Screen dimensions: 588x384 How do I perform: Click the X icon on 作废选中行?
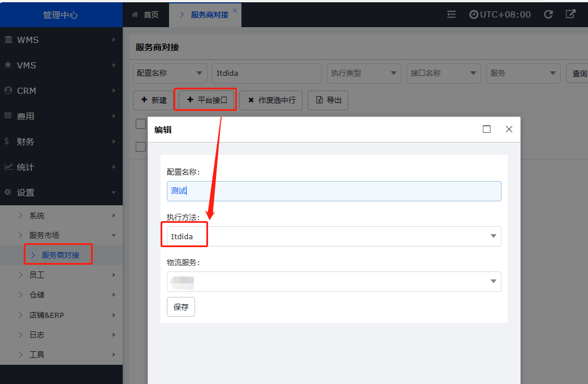point(251,100)
